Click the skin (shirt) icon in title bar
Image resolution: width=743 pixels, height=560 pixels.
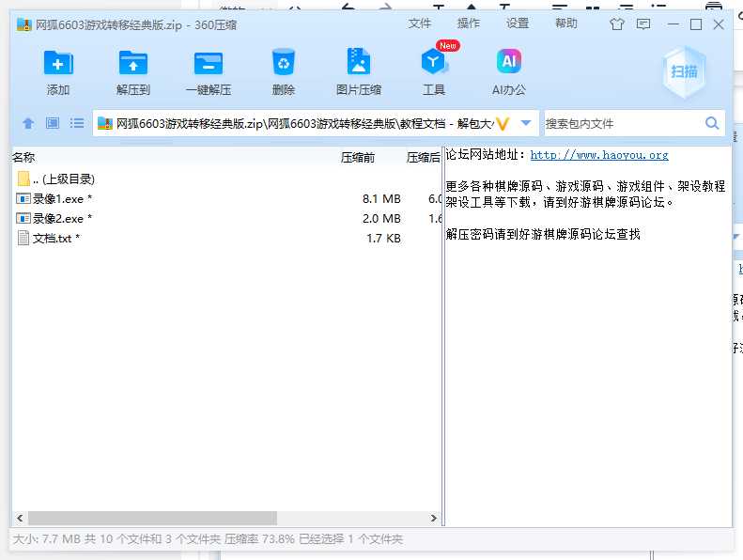(x=616, y=24)
